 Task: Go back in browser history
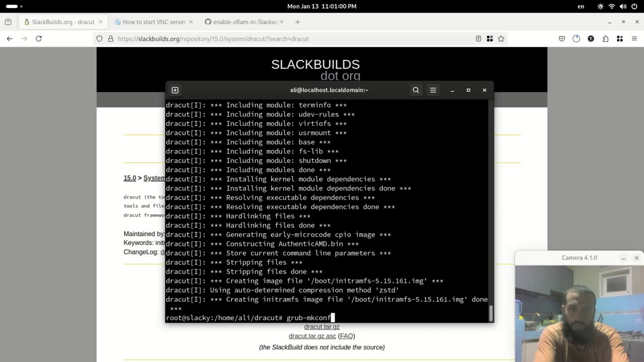point(10,39)
